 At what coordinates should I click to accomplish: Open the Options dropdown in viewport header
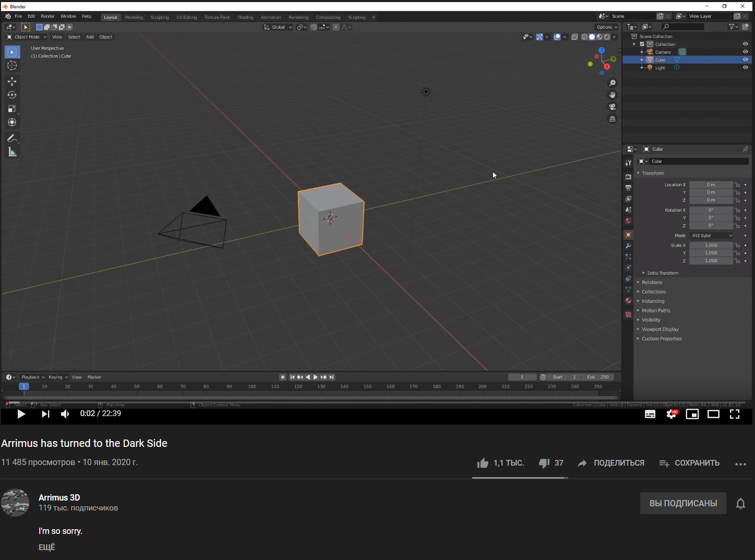[x=606, y=27]
